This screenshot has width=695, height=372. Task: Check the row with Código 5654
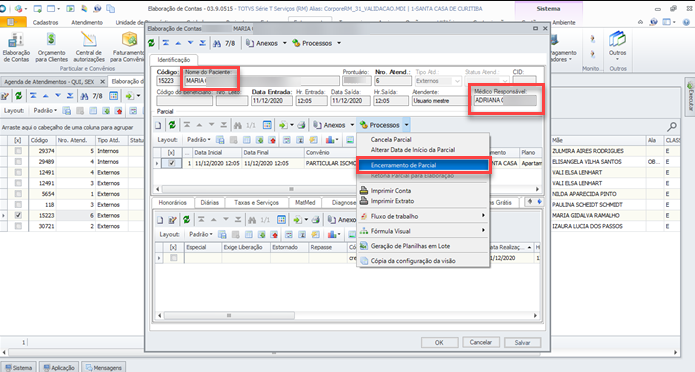click(x=18, y=194)
